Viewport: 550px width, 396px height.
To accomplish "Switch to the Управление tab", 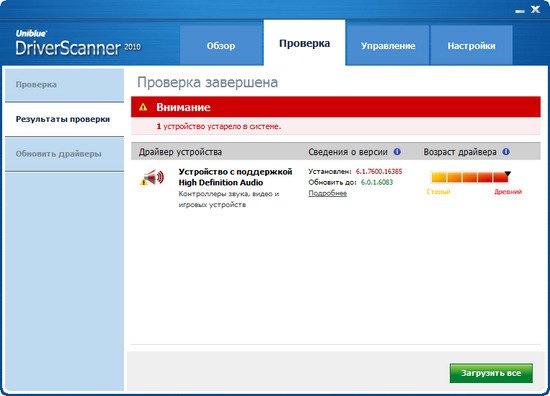I will 388,45.
